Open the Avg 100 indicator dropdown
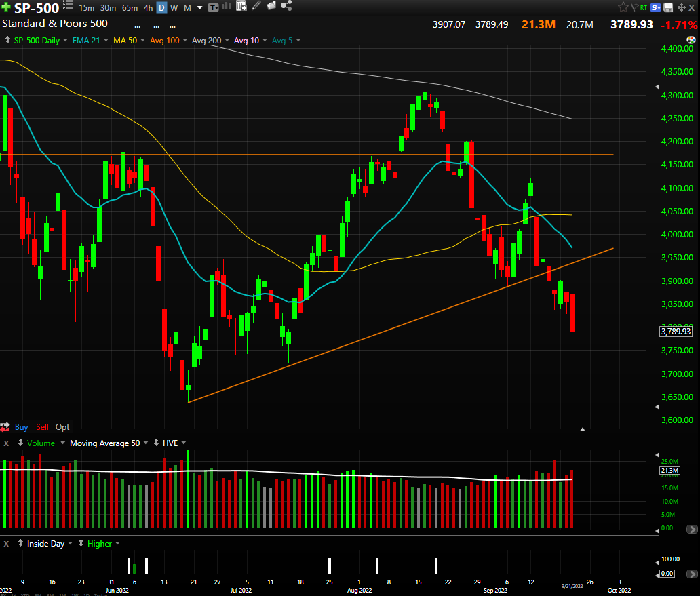 pos(184,40)
